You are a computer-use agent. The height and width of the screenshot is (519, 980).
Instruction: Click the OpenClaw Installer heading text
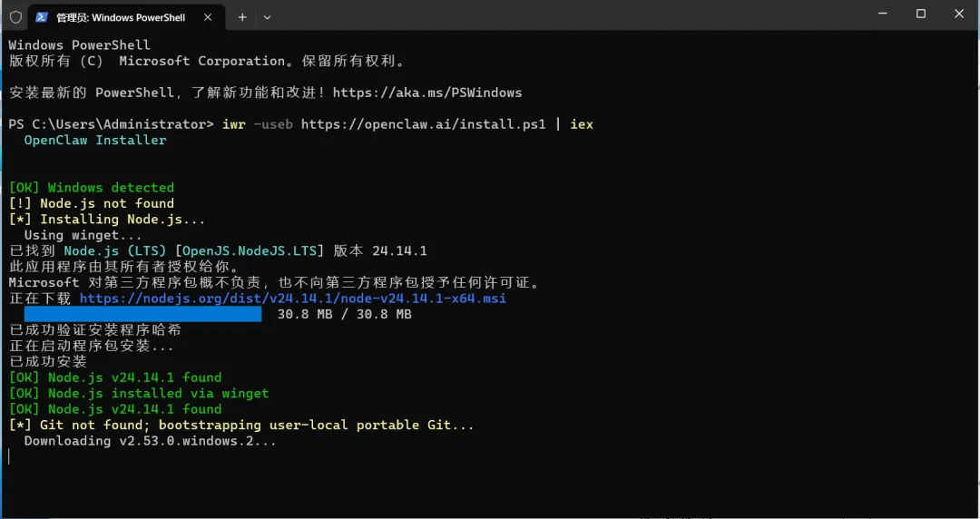click(95, 140)
